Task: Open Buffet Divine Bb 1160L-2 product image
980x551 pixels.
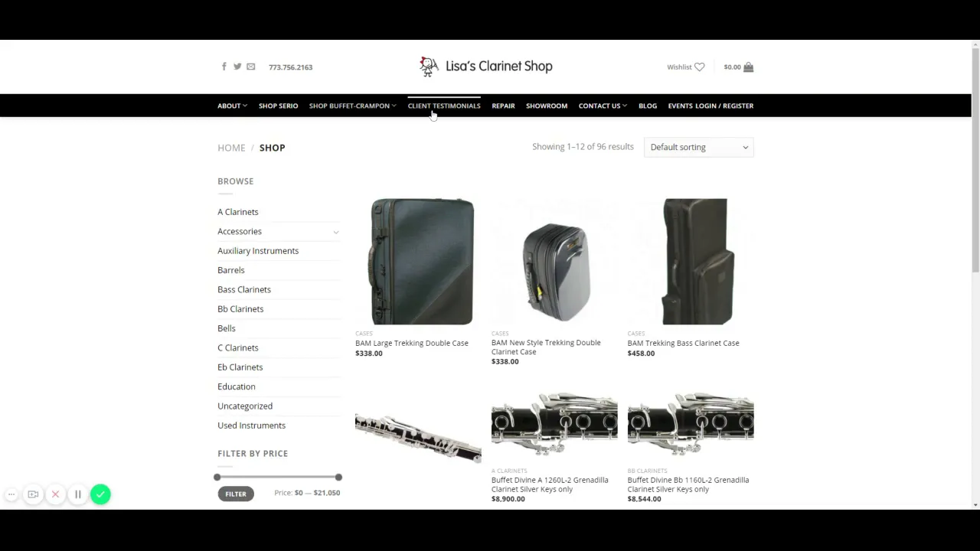Action: tap(691, 424)
